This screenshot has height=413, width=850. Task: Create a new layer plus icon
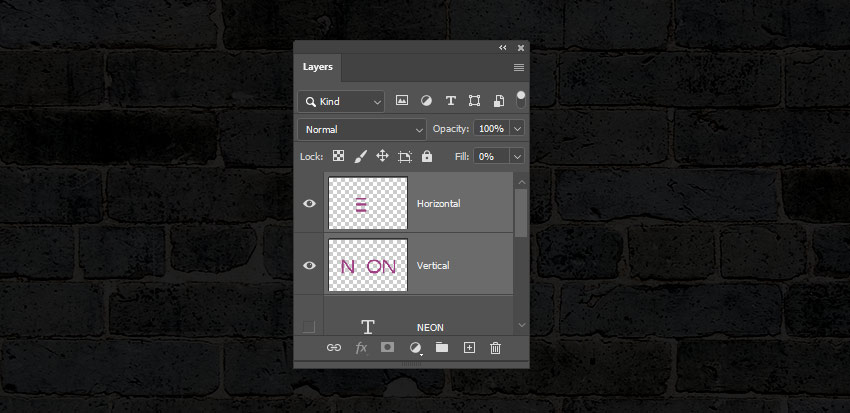point(469,348)
